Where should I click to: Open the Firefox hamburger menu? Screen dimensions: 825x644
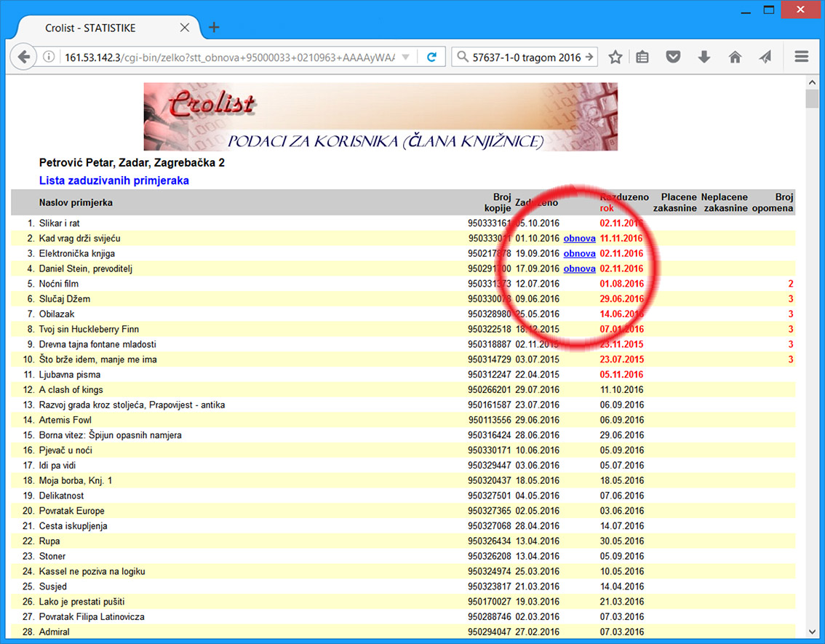(x=802, y=57)
